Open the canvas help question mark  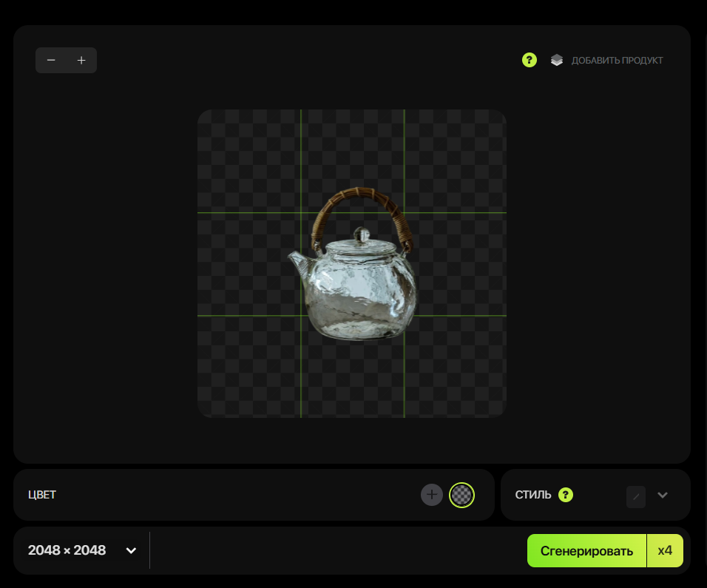click(530, 60)
